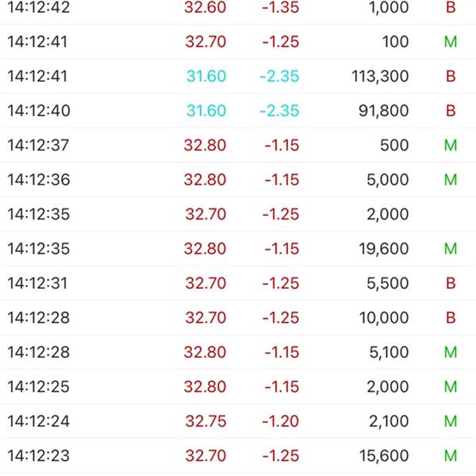Select the 14:12:23 row with 15,600 volume
This screenshot has height=476, width=476.
pos(238,456)
